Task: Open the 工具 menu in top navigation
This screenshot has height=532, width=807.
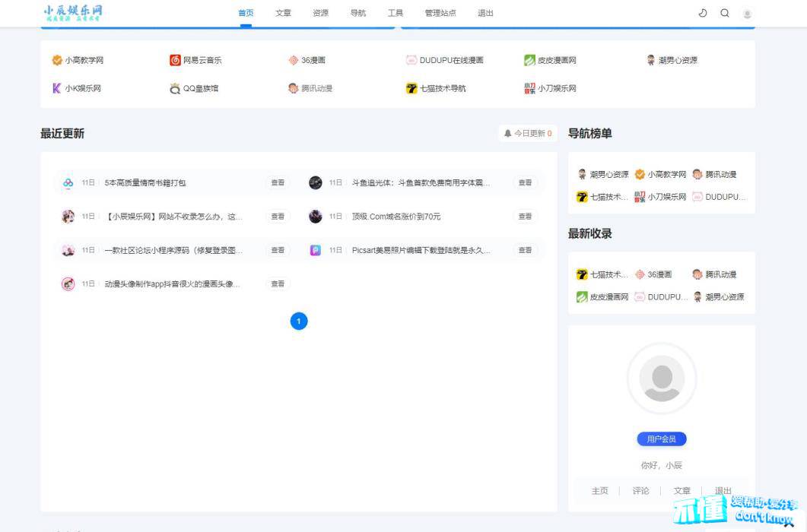Action: [396, 13]
